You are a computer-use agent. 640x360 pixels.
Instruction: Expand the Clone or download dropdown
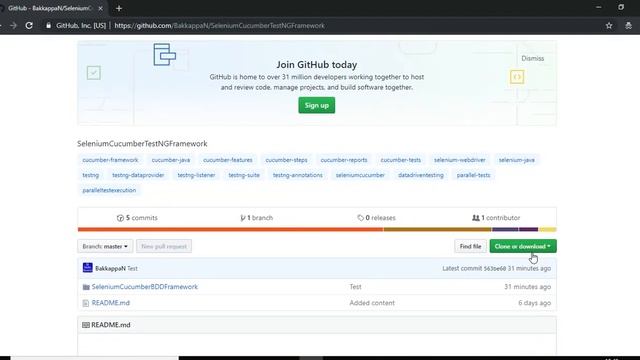pyautogui.click(x=523, y=246)
